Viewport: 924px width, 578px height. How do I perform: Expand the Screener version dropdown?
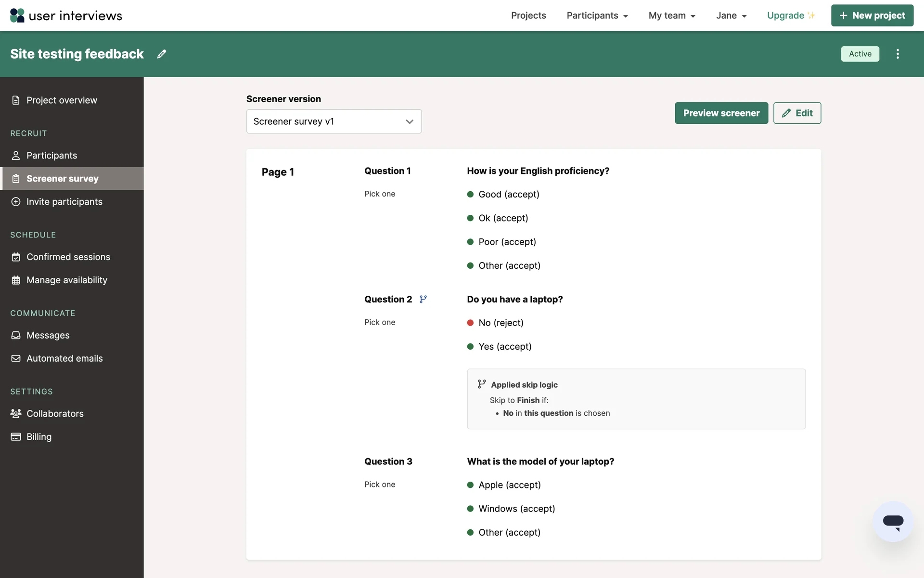click(x=334, y=121)
